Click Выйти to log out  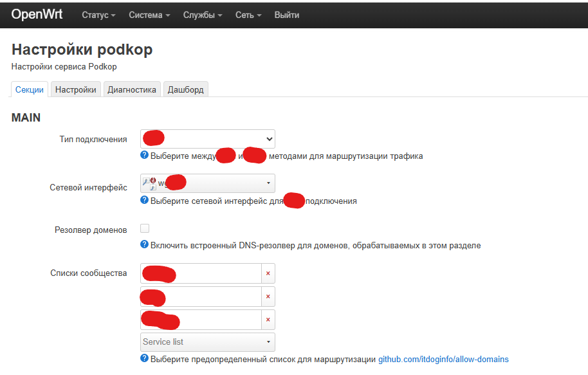tap(287, 15)
